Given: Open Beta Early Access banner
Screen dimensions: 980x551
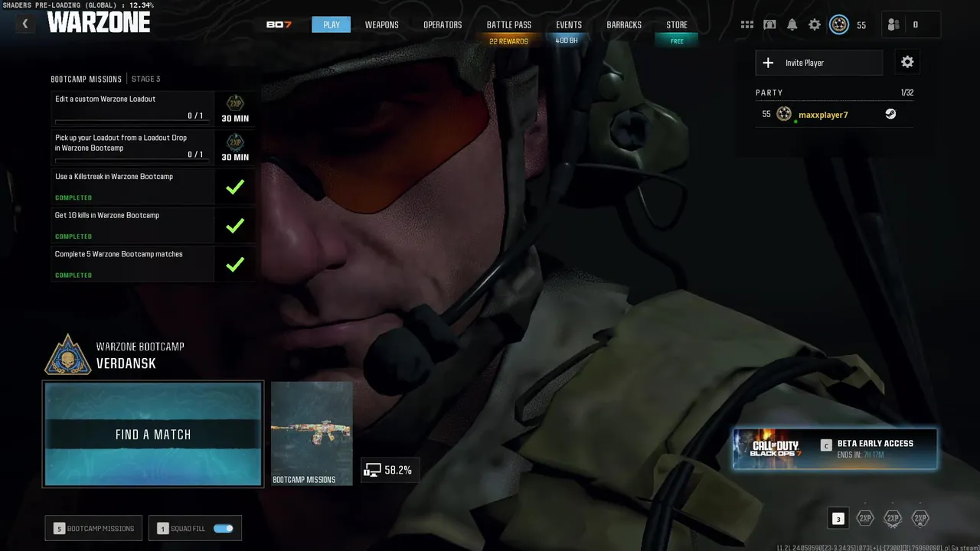Looking at the screenshot, I should click(835, 448).
